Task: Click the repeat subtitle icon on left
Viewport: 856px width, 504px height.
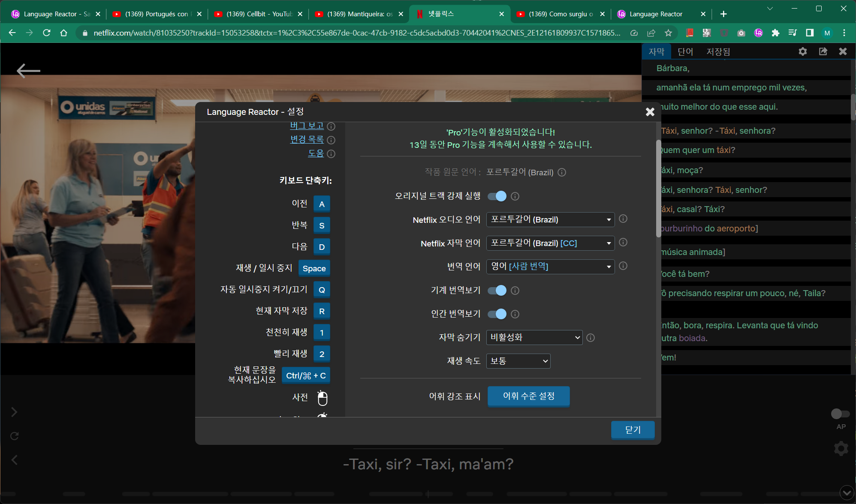Action: click(14, 436)
